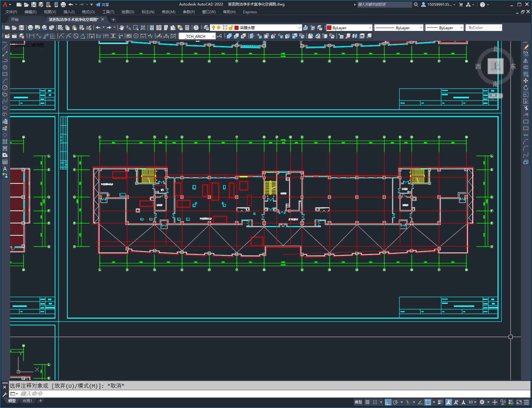This screenshot has height=408, width=532.
Task: Select the Hatch tool in draw toolbar
Action: point(5,142)
